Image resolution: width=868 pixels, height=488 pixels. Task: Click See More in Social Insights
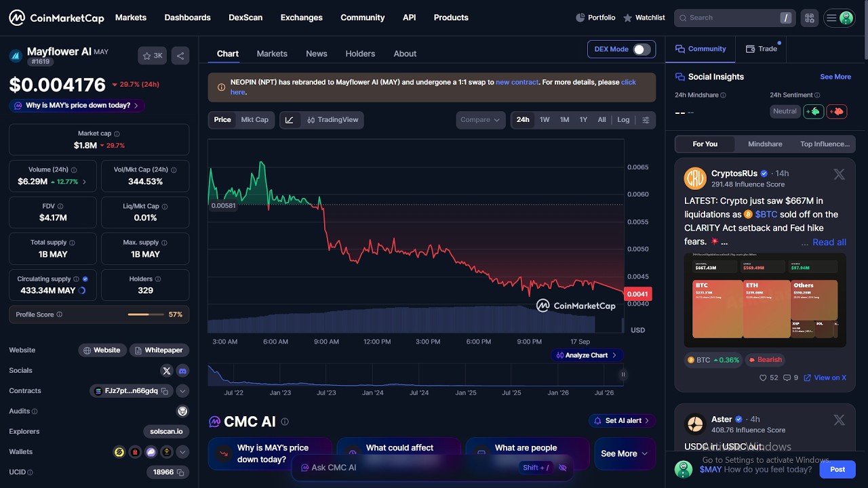835,77
